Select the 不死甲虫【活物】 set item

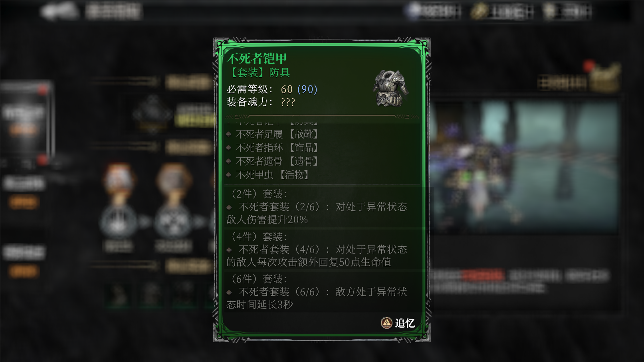pos(272,175)
